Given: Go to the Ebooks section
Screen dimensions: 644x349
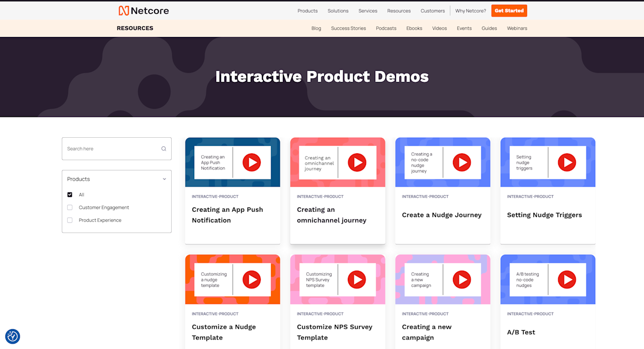Looking at the screenshot, I should tap(414, 28).
